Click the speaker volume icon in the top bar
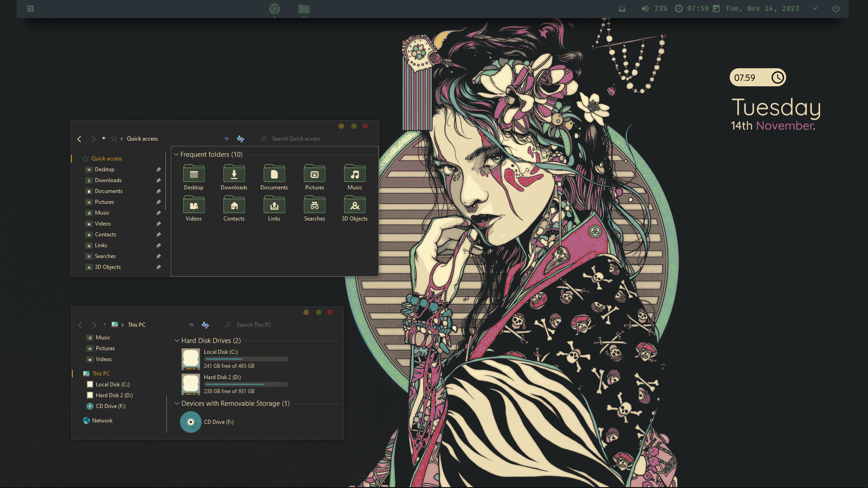Screen dimensions: 868x488 (645, 8)
